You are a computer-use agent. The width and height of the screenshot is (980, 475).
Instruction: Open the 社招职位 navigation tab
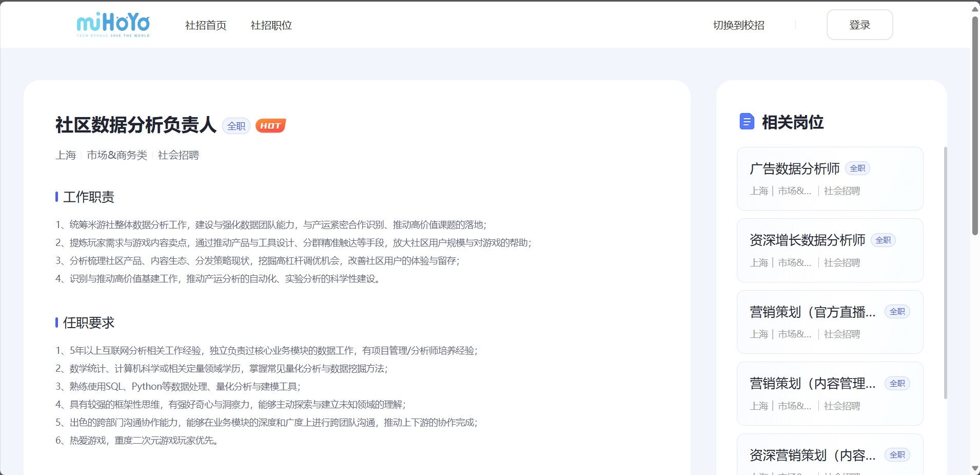(x=271, y=25)
